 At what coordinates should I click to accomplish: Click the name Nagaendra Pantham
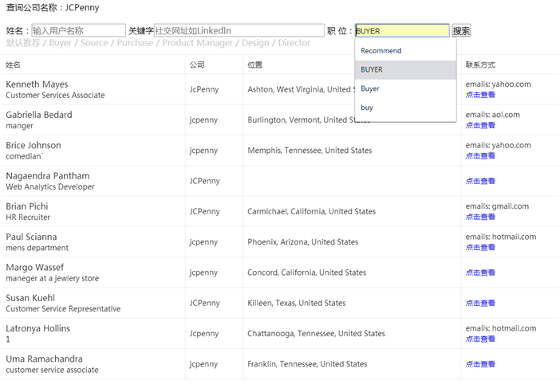tap(48, 176)
